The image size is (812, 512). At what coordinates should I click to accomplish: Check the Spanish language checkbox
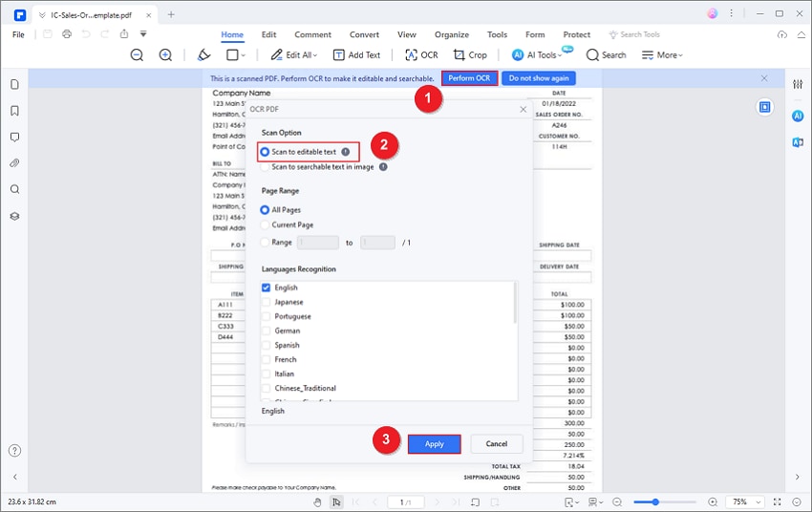[x=267, y=345]
